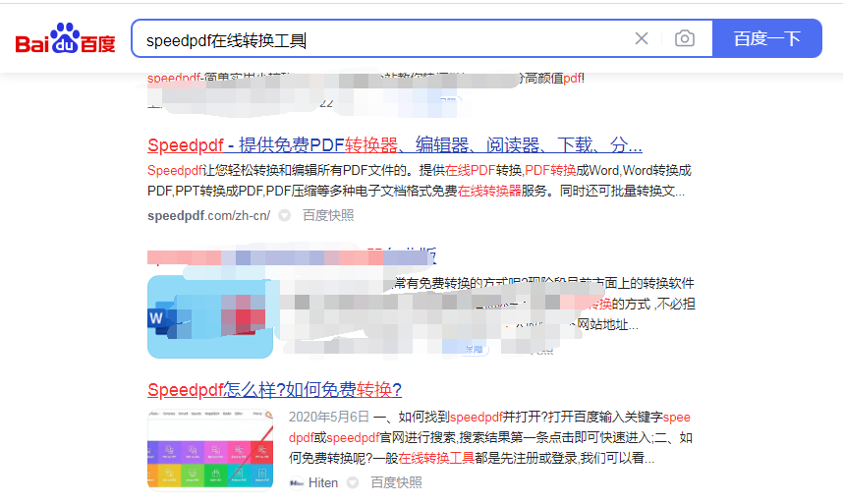Click the partly hidden top result title

365,79
